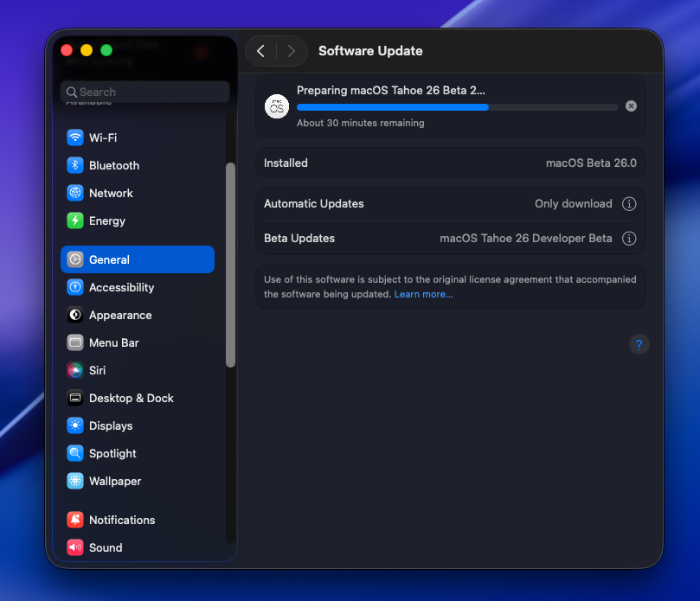This screenshot has height=601, width=700.
Task: Click 'About 30 minutes remaining' text
Action: [x=361, y=123]
